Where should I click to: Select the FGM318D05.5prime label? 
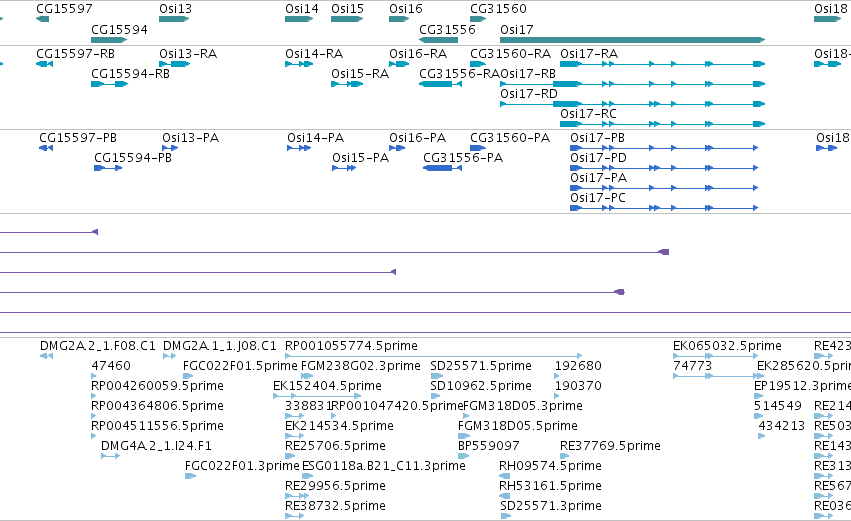coord(518,426)
